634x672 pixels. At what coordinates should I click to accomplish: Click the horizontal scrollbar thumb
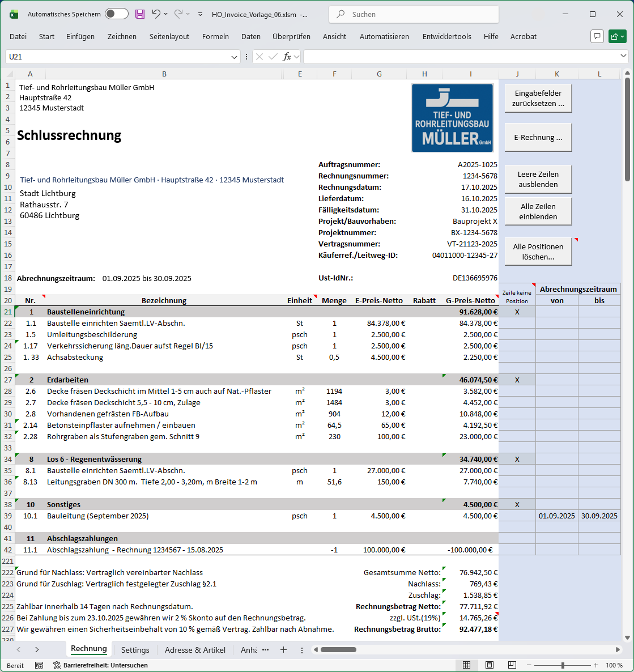click(338, 650)
